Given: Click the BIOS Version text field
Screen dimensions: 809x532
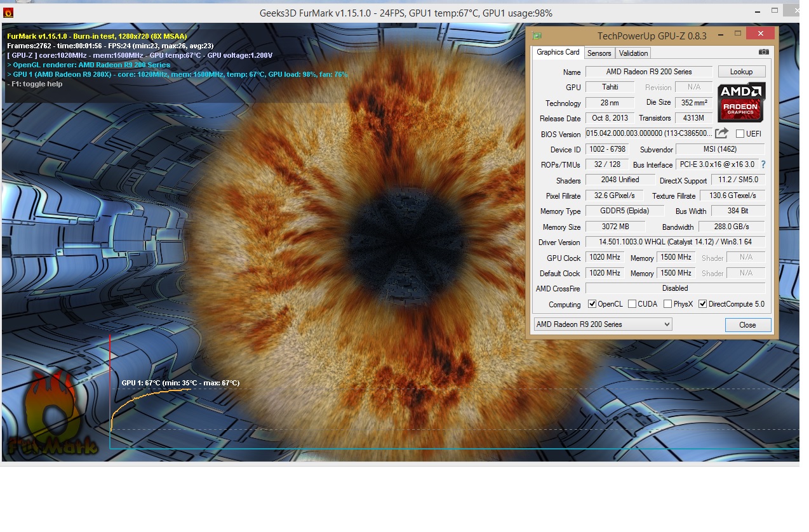Looking at the screenshot, I should click(647, 133).
